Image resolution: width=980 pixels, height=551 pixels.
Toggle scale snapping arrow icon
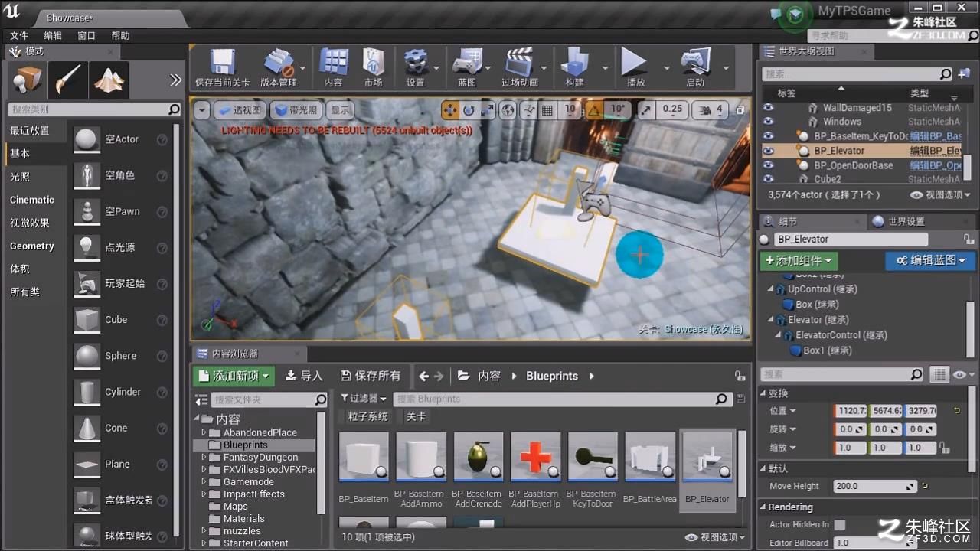tap(646, 110)
